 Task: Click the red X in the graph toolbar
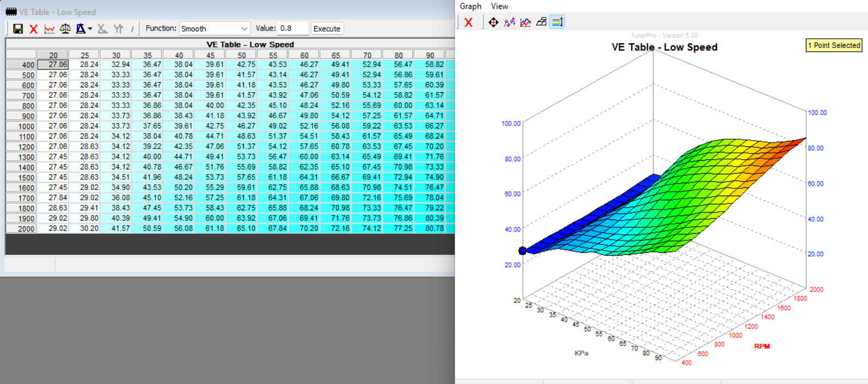pos(468,22)
